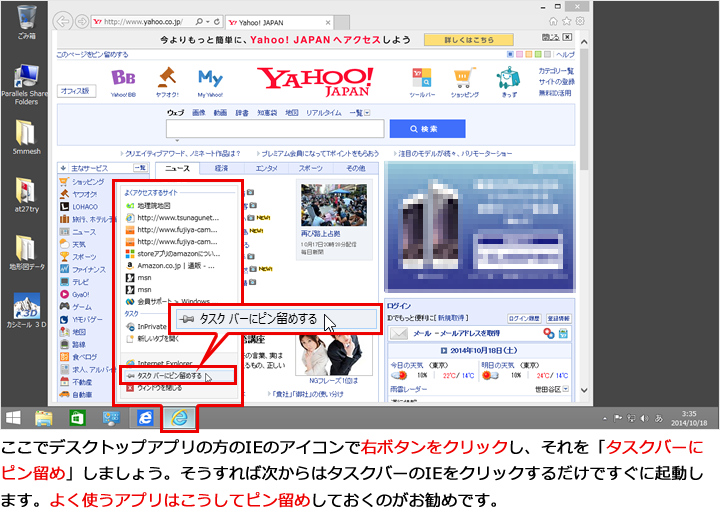720x508 pixels.
Task: Click the 閉じる link on the top banner
Action: pos(550,37)
